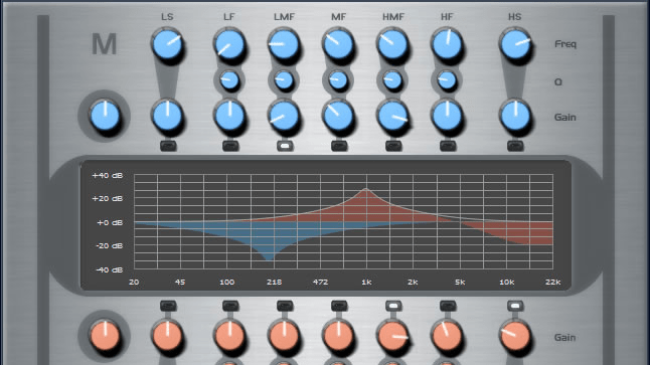Select the blue HF Gain knob

coord(447,116)
